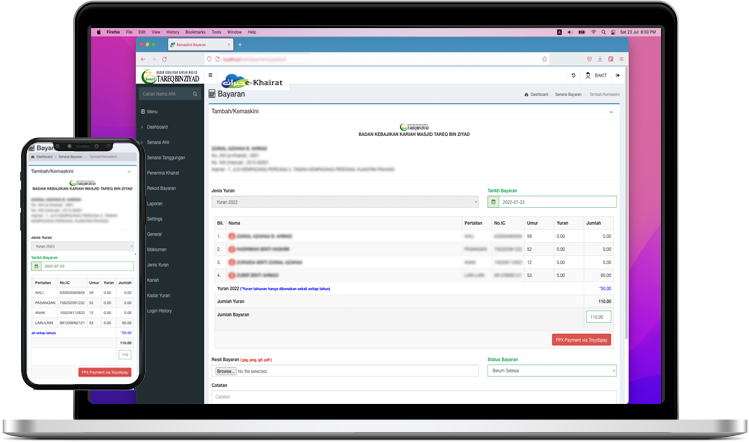Open the Status Bayaran dropdown
This screenshot has height=442, width=749.
551,370
